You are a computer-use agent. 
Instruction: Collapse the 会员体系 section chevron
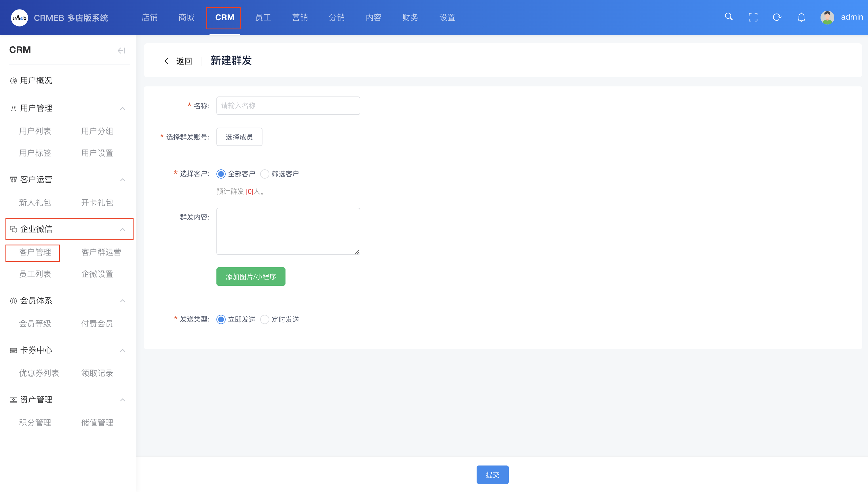pos(123,301)
